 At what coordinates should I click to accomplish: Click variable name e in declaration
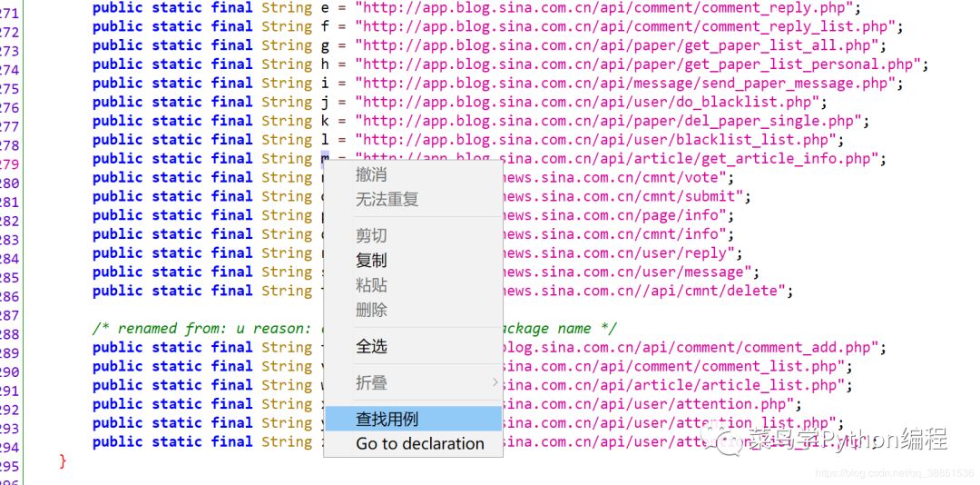(325, 7)
